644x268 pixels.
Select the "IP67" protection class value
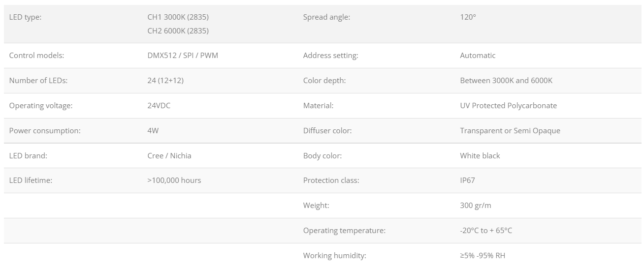pyautogui.click(x=468, y=180)
